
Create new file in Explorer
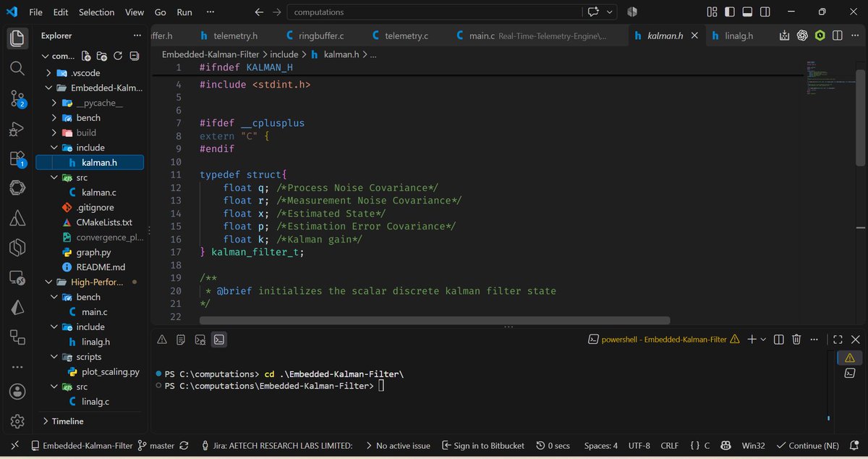[86, 56]
